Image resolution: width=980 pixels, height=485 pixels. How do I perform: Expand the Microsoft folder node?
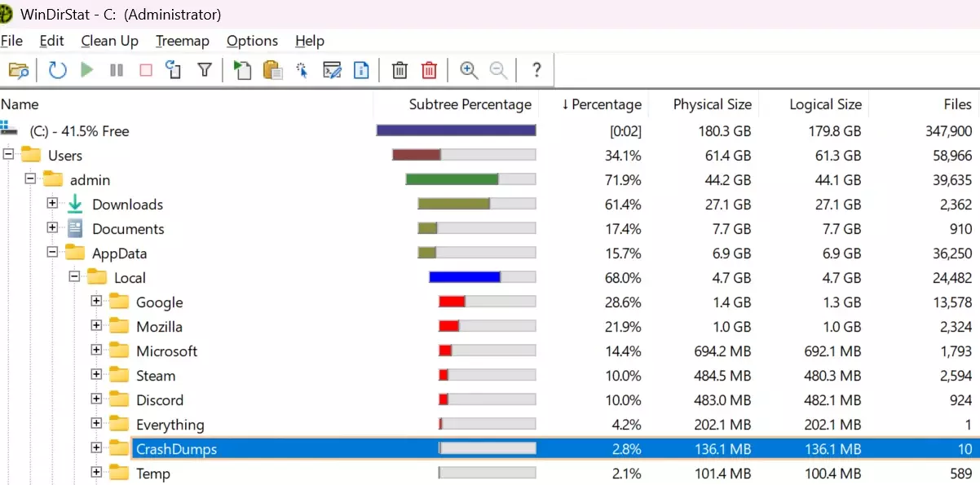click(97, 349)
